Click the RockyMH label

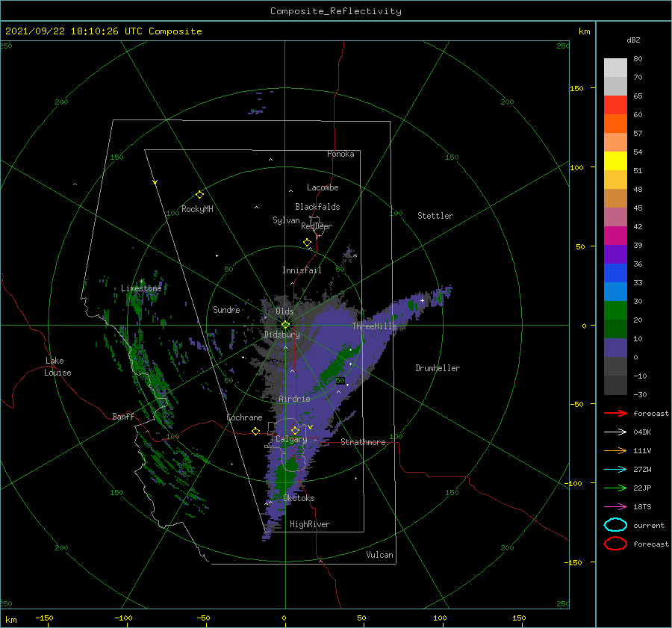(x=197, y=209)
